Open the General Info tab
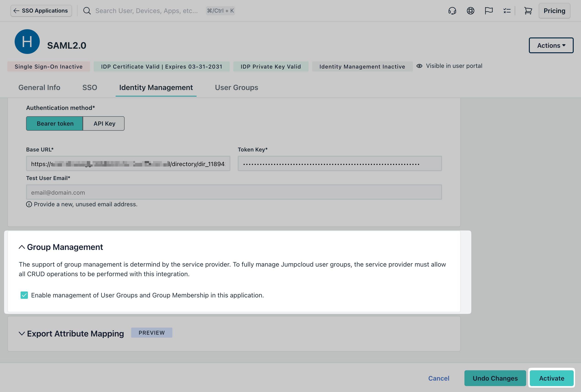Image resolution: width=581 pixels, height=392 pixels. [x=39, y=87]
